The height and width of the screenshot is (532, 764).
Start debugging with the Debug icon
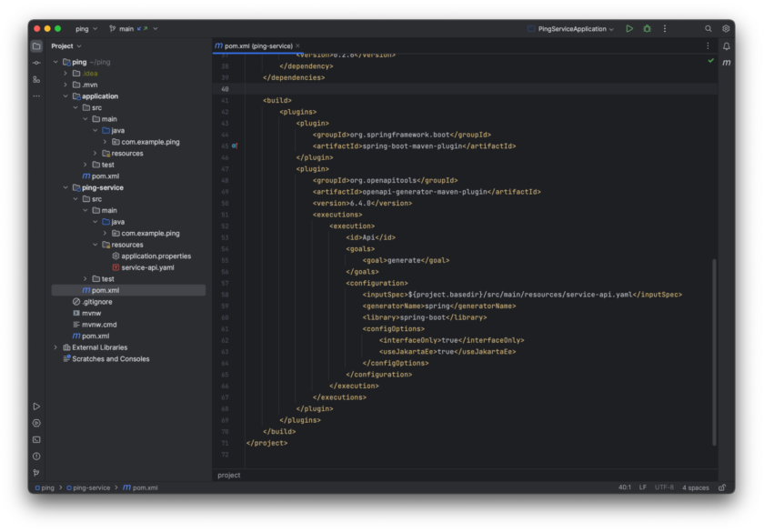(x=647, y=28)
